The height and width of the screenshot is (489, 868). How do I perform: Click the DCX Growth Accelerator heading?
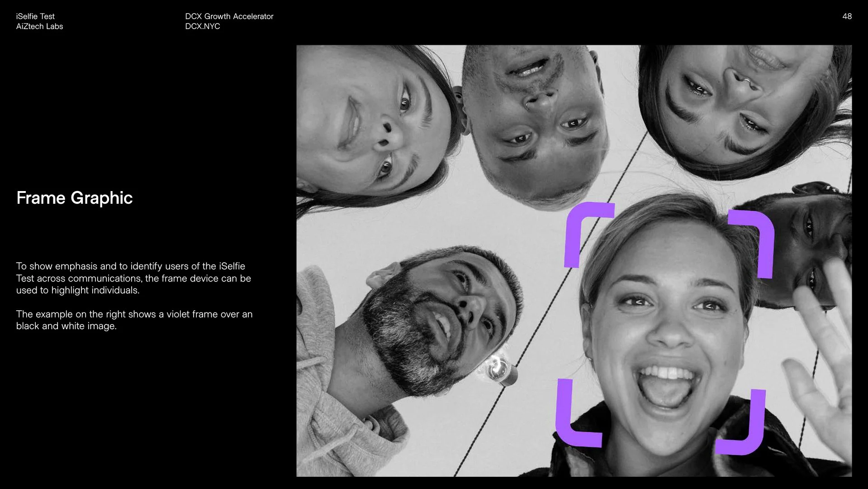[229, 16]
